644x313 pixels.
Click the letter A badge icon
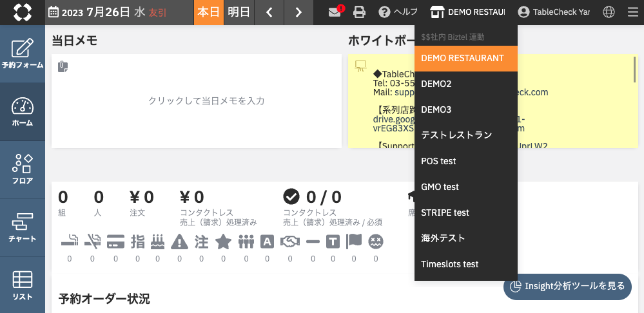(268, 242)
